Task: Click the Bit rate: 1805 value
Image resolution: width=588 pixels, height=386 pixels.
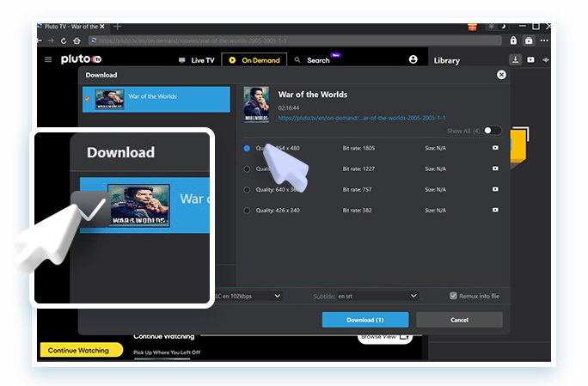Action: 358,148
